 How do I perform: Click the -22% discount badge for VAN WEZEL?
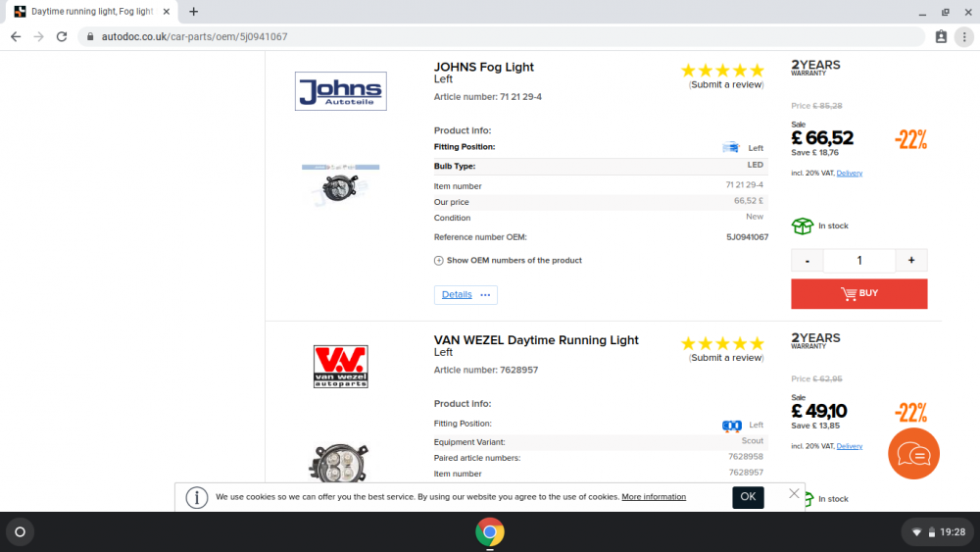pyautogui.click(x=910, y=413)
